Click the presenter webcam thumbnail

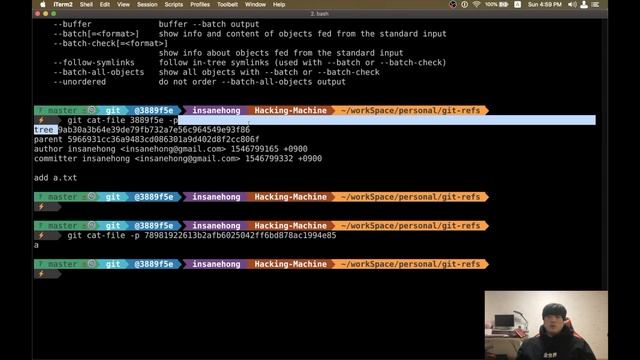[546, 325]
